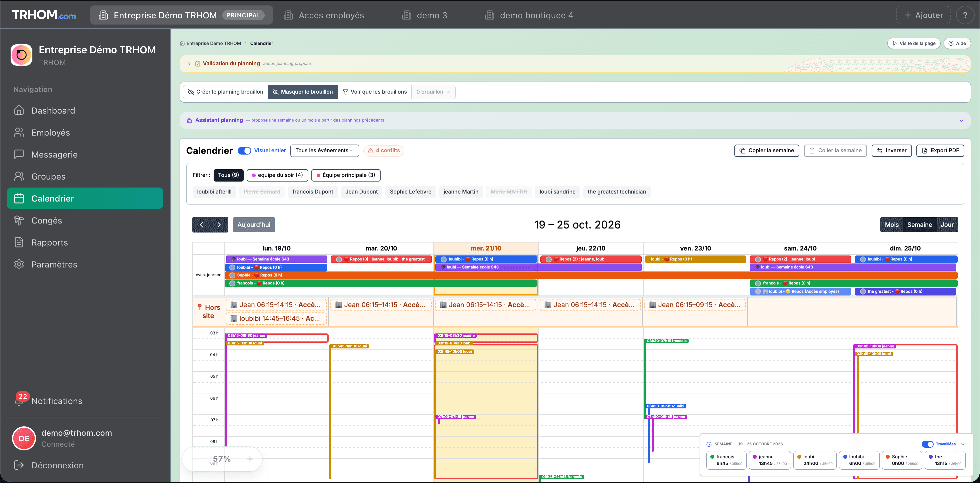Toggle the Travaillées switch
The height and width of the screenshot is (483, 980).
coord(927,444)
